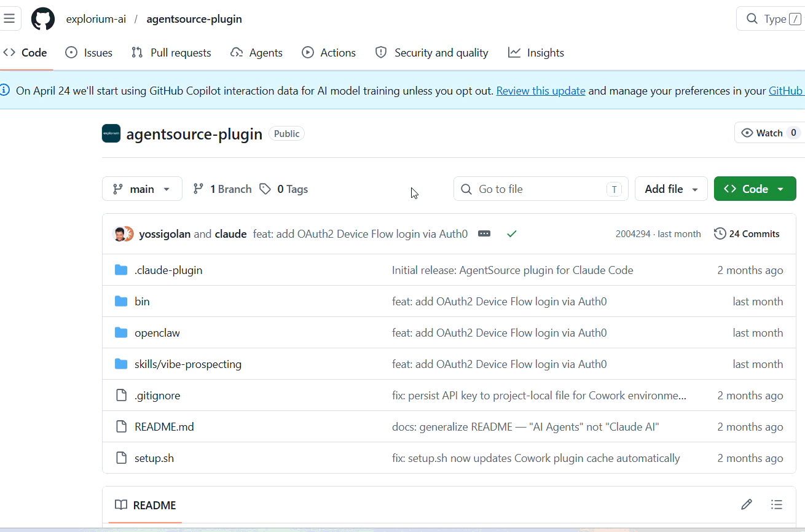Open the claude co-author link
Image resolution: width=805 pixels, height=532 pixels.
tap(230, 233)
